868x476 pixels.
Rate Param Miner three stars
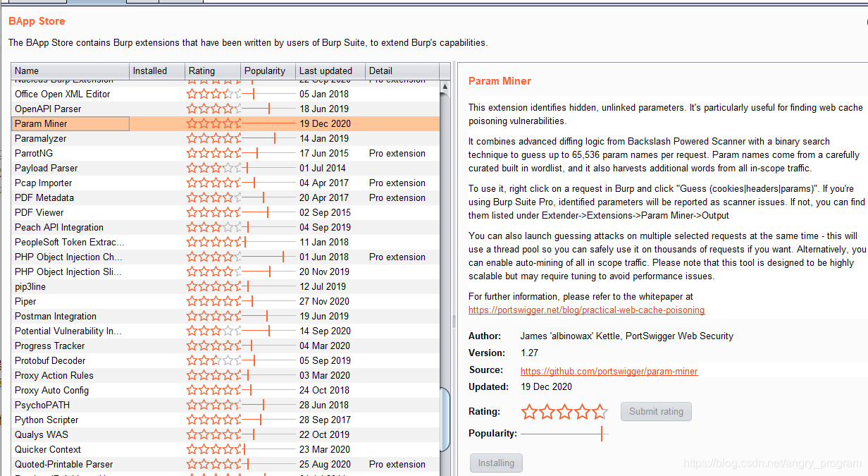(564, 412)
